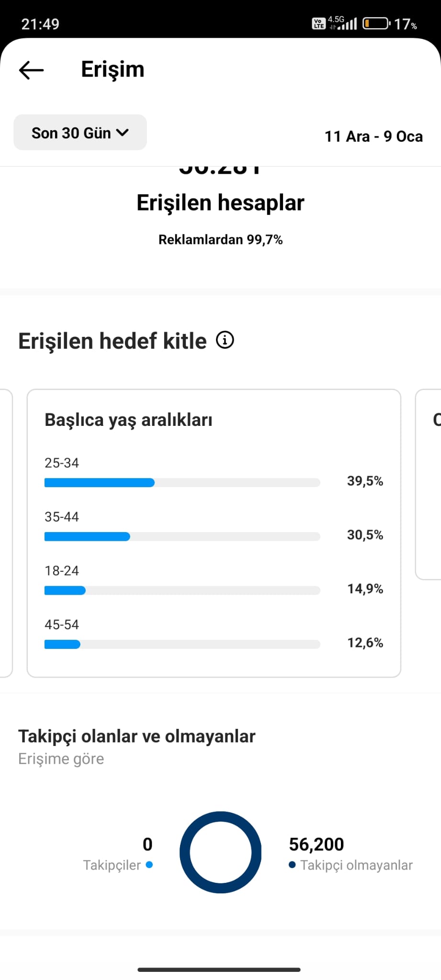Tap the 25-34 age progress bar
Screen dimensions: 441x980
coord(182,482)
